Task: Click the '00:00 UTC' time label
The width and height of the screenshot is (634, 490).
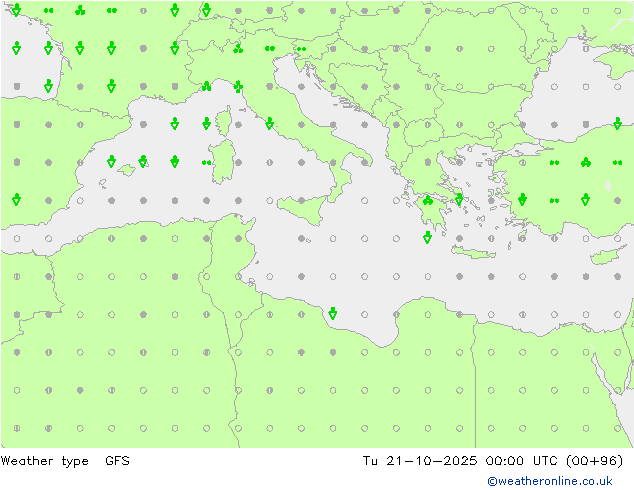Action: pyautogui.click(x=522, y=460)
